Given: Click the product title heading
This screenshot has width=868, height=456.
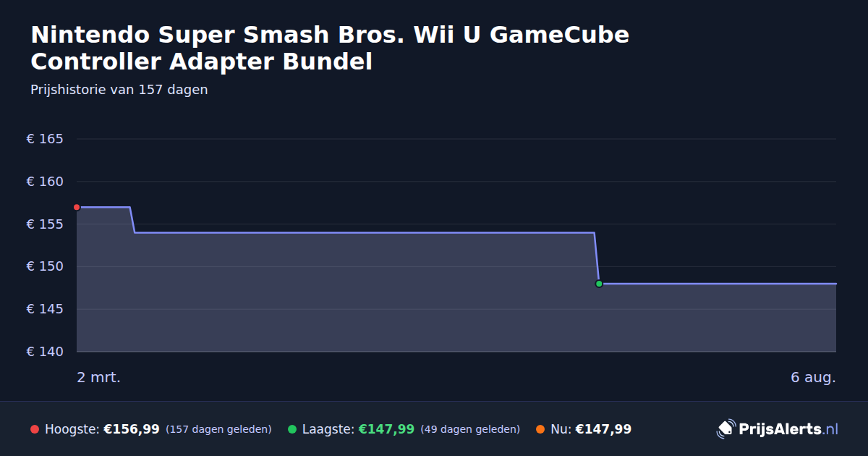Looking at the screenshot, I should coord(330,48).
